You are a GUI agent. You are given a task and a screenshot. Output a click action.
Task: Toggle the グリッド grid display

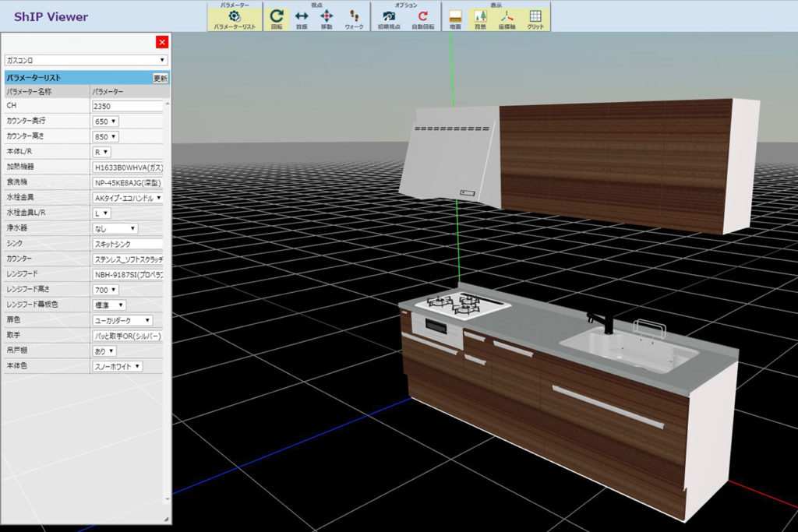click(535, 19)
